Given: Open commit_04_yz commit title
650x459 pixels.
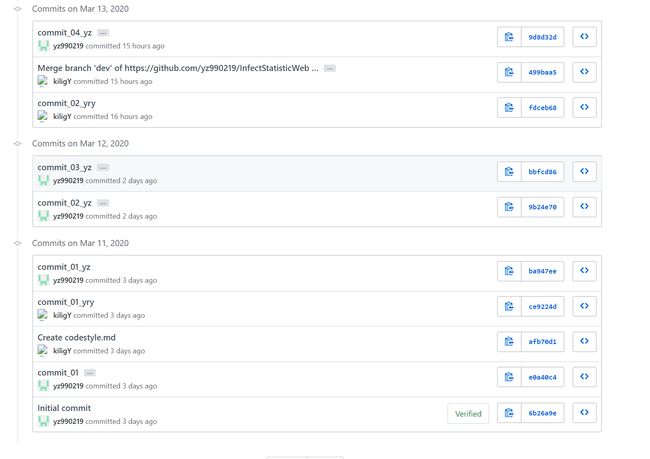Looking at the screenshot, I should coord(65,33).
